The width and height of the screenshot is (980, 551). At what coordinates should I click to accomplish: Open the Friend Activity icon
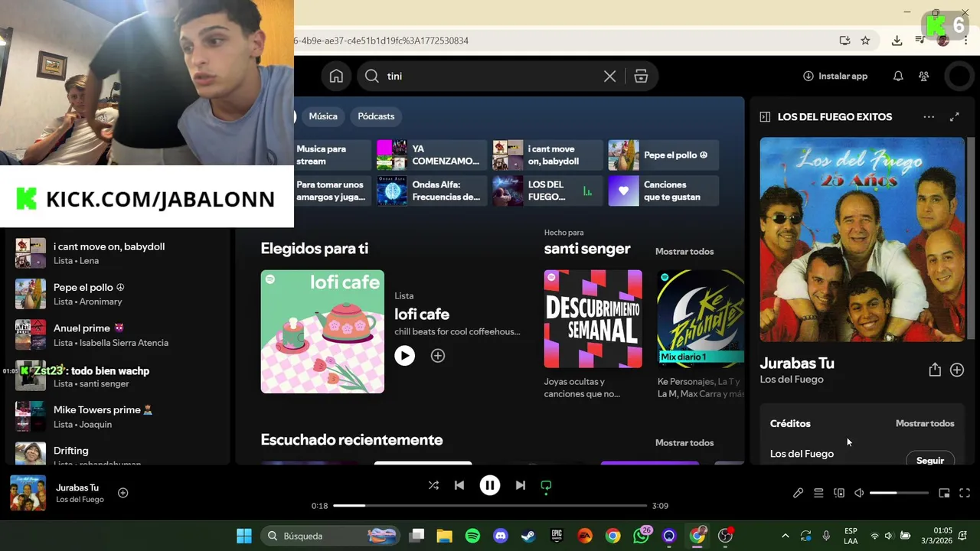[x=924, y=76]
